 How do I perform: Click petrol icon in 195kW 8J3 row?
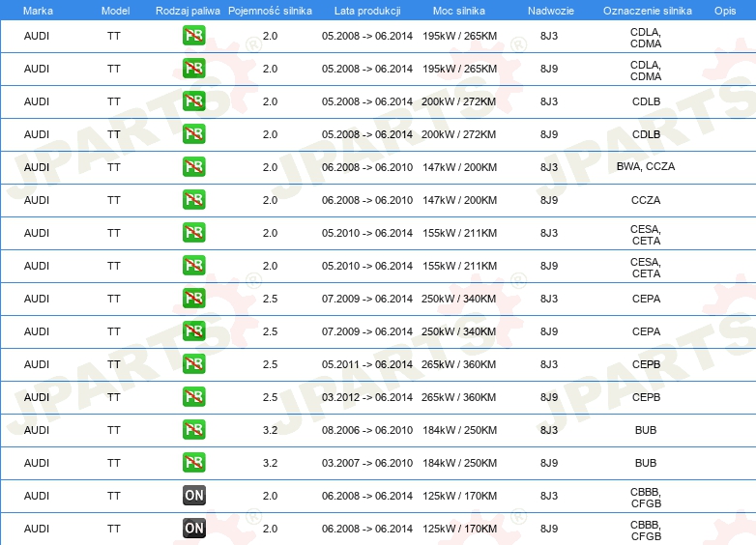click(193, 36)
